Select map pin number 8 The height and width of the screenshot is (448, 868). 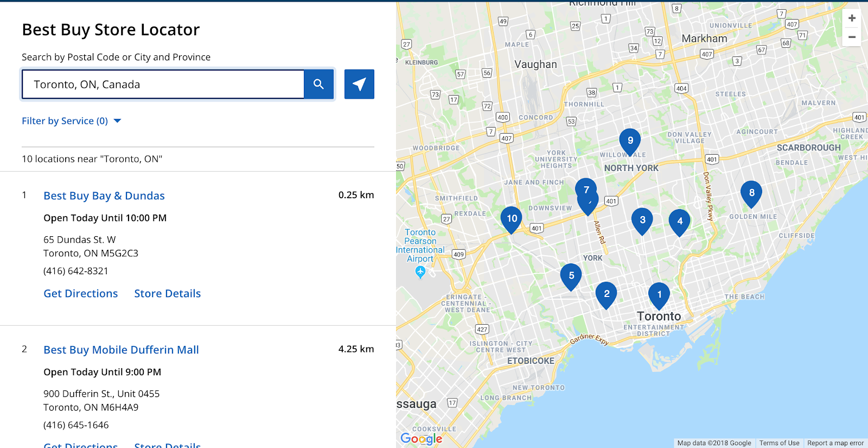pos(751,194)
